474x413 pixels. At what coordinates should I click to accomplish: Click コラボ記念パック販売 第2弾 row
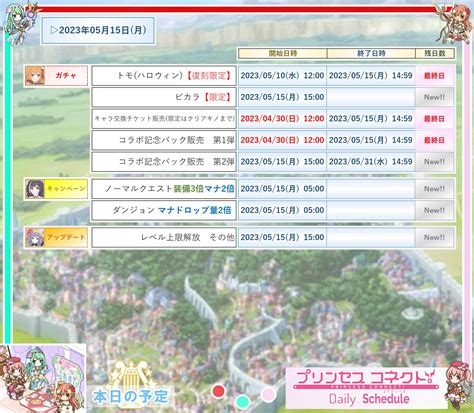(x=164, y=162)
